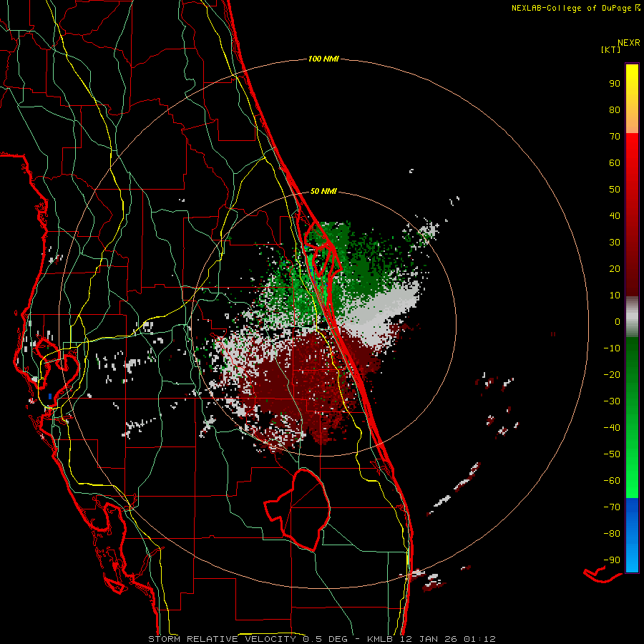
Task: Click the -60 legend value
Action: pos(612,481)
